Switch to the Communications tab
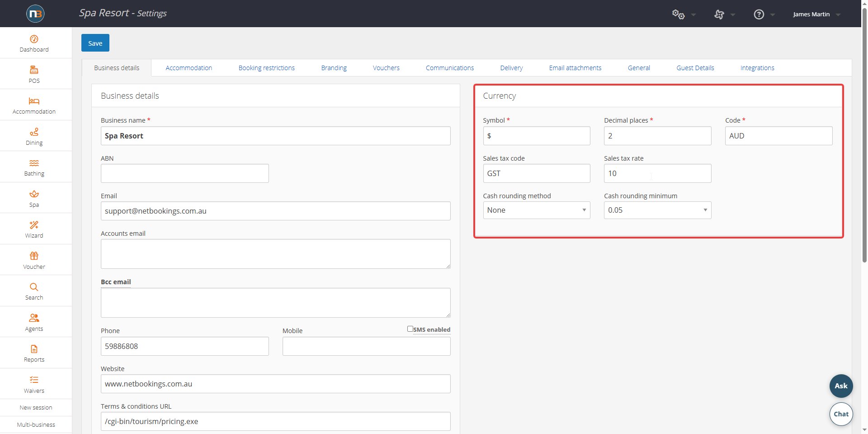Image resolution: width=868 pixels, height=434 pixels. tap(450, 68)
